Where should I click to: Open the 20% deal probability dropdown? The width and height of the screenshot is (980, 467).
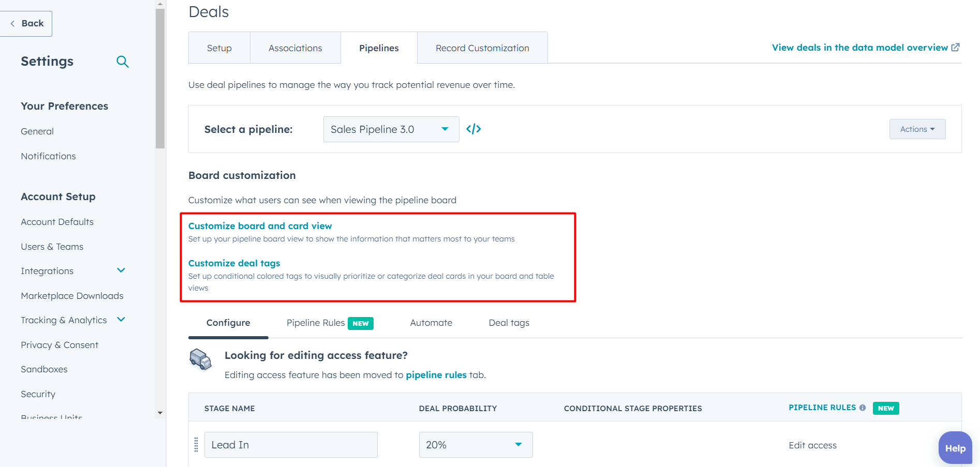tap(475, 444)
